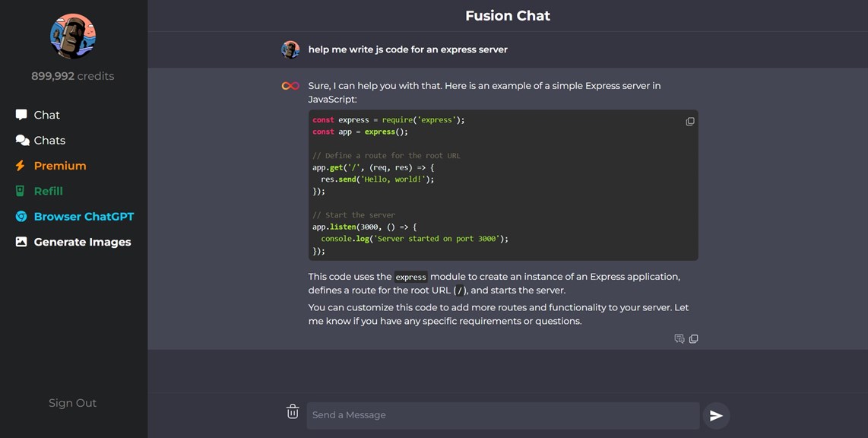The width and height of the screenshot is (868, 438).
Task: Click the code line containing require('express')
Action: point(388,119)
